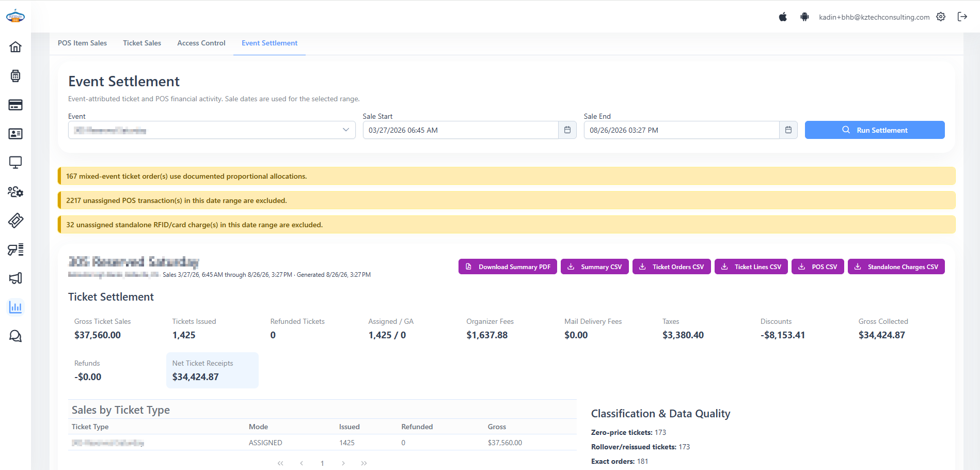This screenshot has height=470, width=980.
Task: Open the credit card icon in sidebar
Action: pos(15,105)
